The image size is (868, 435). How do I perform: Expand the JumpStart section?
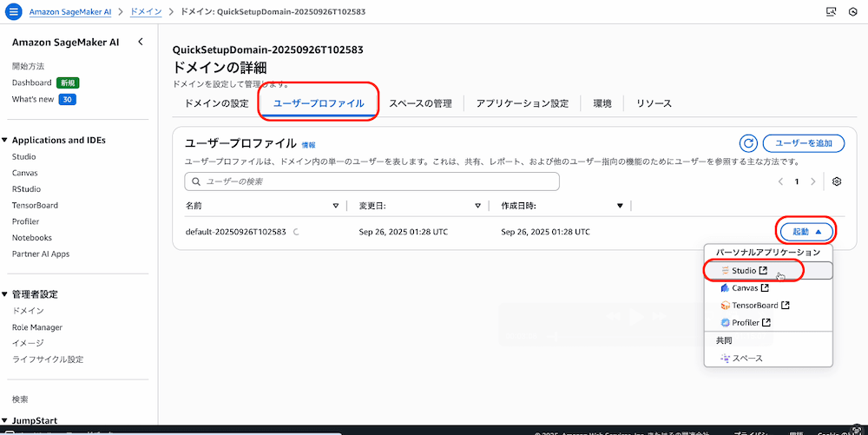tap(4, 420)
